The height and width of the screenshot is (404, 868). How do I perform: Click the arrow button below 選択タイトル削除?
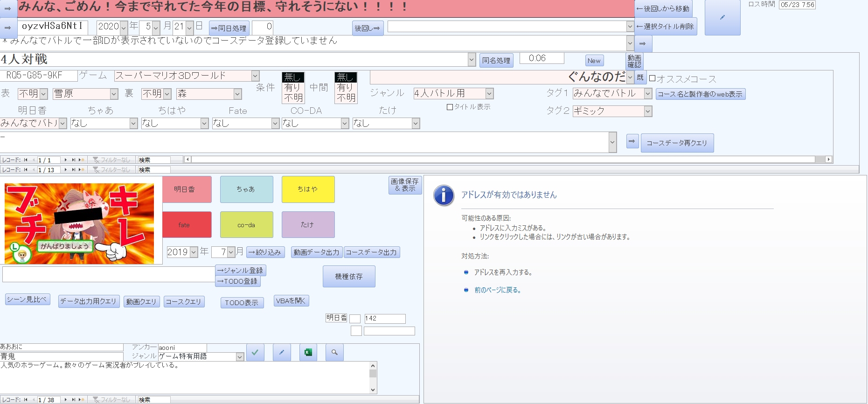(643, 44)
